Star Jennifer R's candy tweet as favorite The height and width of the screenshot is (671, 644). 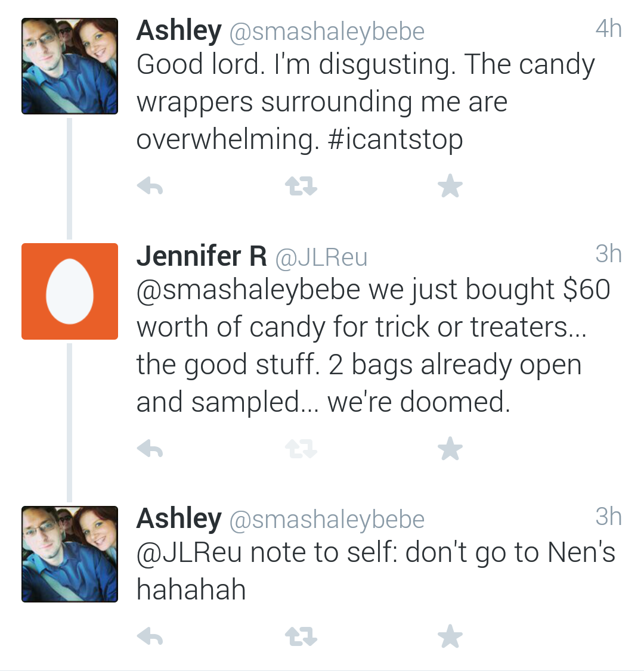[x=450, y=449]
